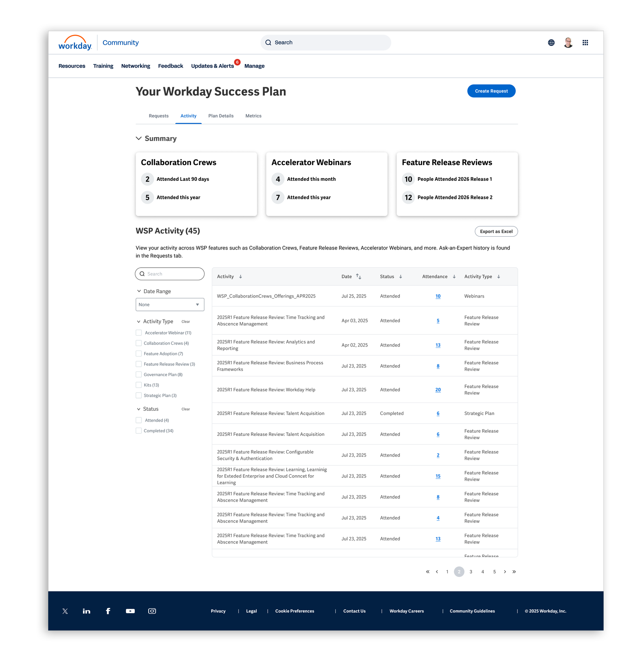This screenshot has height=665, width=644.
Task: Collapse the Date Range filter section
Action: (x=139, y=291)
